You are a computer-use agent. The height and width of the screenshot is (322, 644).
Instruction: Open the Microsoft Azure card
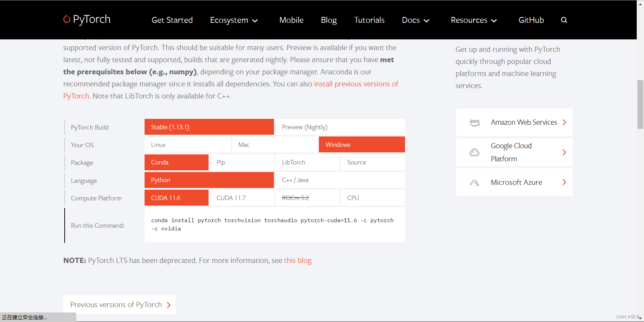click(x=514, y=182)
